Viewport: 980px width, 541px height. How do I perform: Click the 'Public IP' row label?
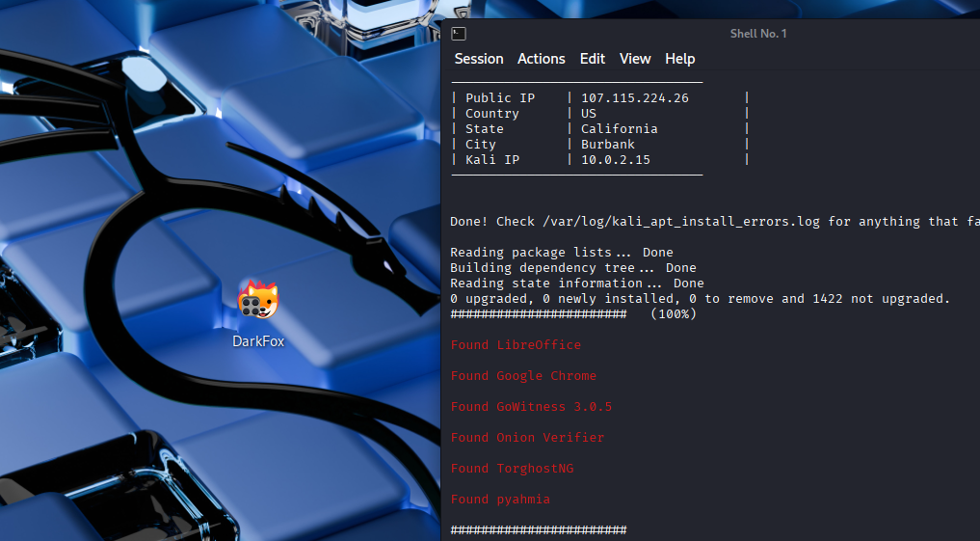pos(500,98)
